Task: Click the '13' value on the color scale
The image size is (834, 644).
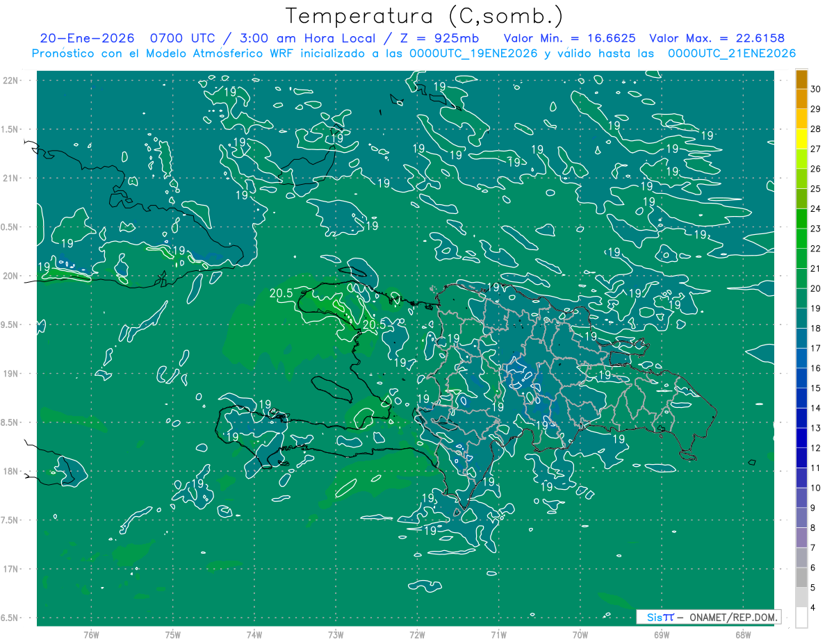Action: pyautogui.click(x=815, y=428)
